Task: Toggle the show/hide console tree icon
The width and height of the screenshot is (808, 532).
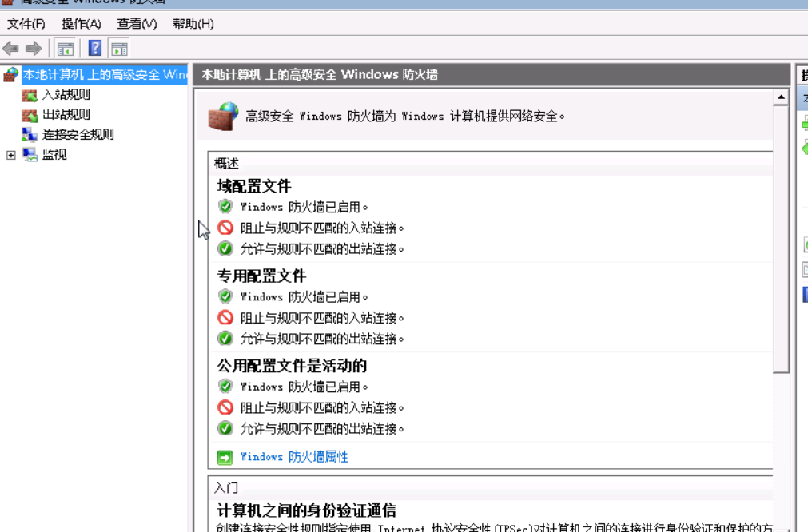Action: (x=66, y=49)
